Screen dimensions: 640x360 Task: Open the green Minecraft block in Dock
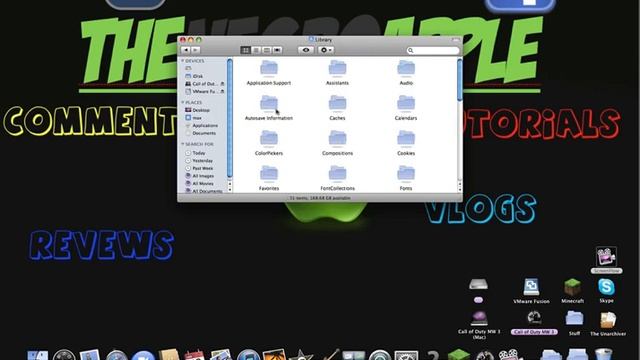[x=458, y=354]
